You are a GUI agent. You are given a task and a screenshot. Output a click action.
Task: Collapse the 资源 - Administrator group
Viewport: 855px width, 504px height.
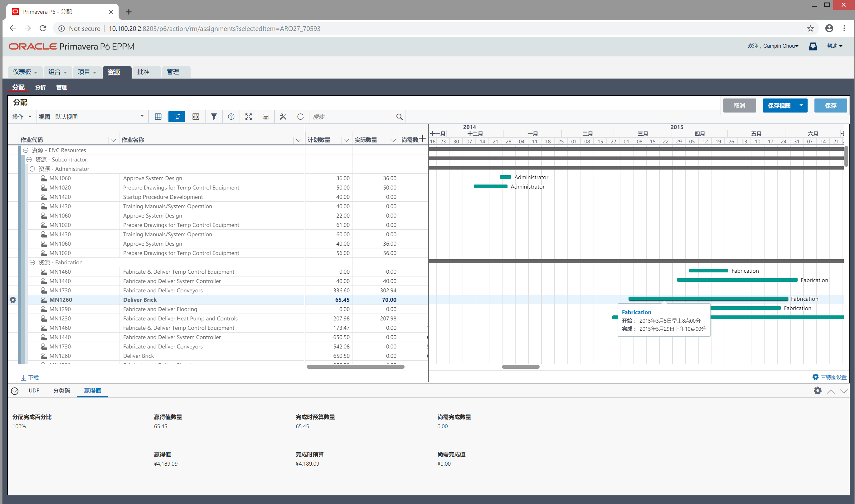[32, 169]
